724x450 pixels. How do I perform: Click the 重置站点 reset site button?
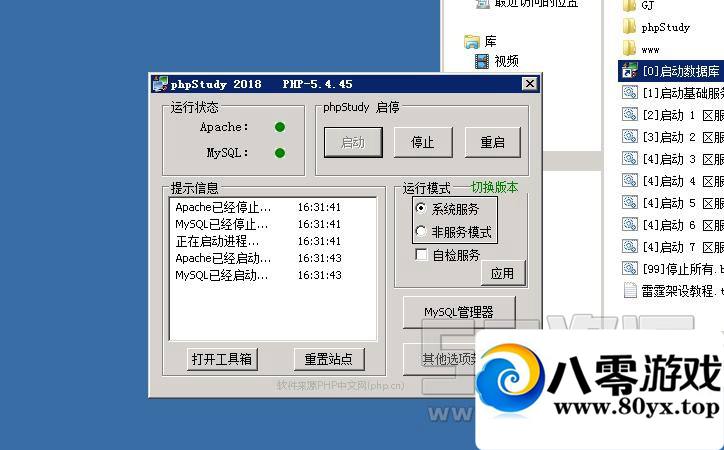[x=329, y=359]
